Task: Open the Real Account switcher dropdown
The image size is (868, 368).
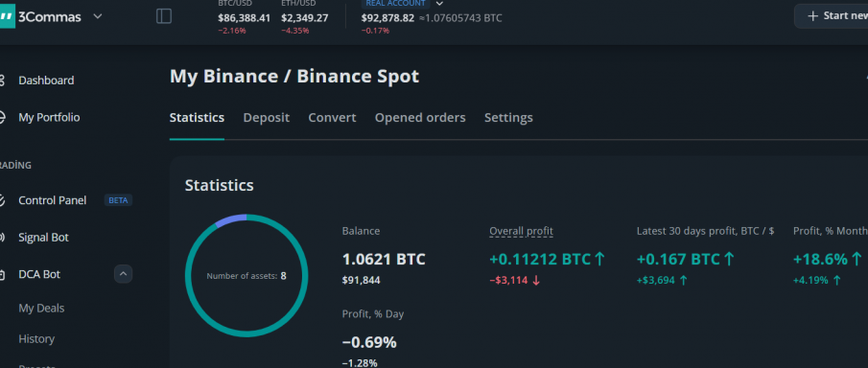Action: click(x=440, y=3)
